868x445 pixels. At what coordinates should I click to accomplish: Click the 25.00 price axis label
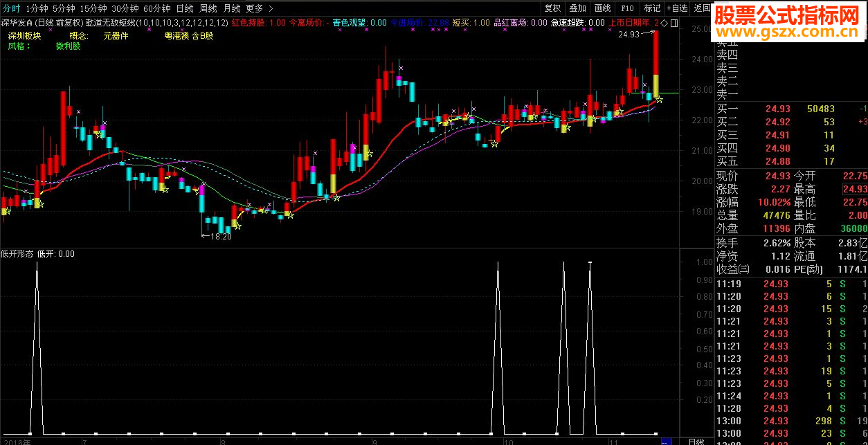coord(702,29)
